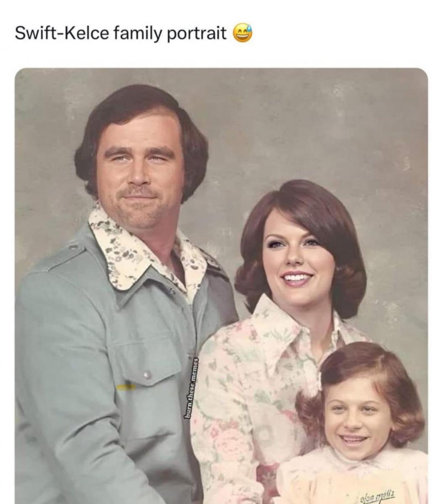The height and width of the screenshot is (504, 441).
Task: Select the word 'portrait' in the caption
Action: coord(197,34)
